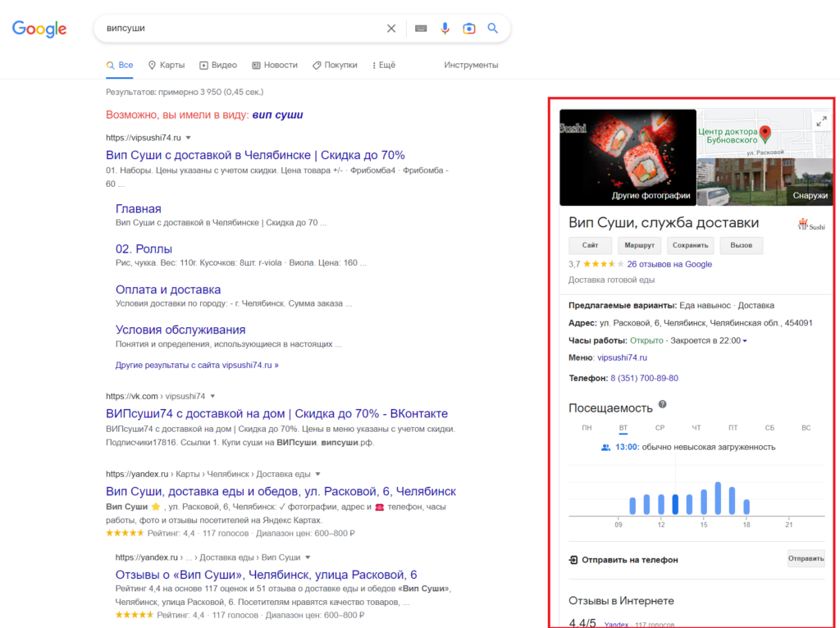The image size is (840, 628).
Task: Select ЧТ in popular times
Action: [696, 428]
